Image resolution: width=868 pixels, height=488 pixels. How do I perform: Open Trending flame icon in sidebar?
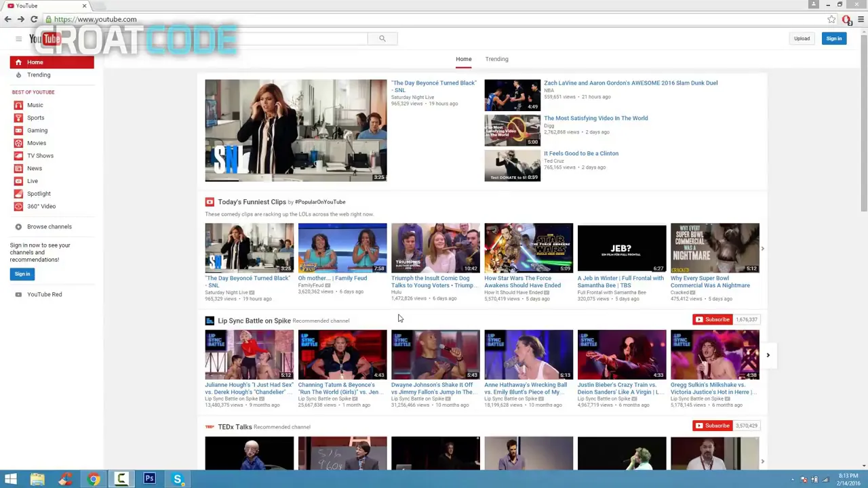click(18, 75)
